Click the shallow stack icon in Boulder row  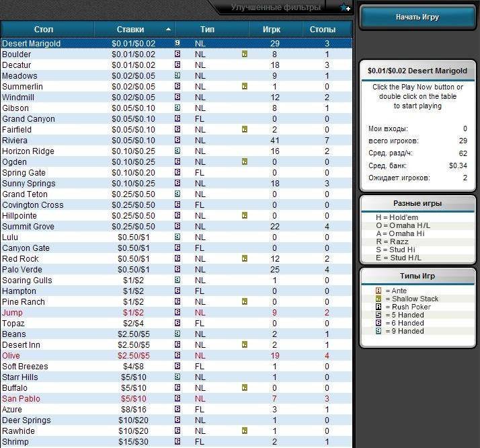click(x=245, y=54)
